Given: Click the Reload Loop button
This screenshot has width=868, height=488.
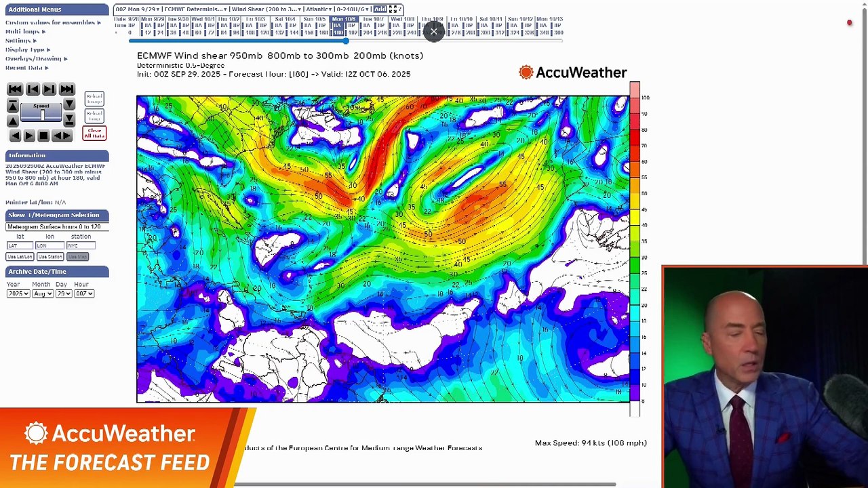Looking at the screenshot, I should pyautogui.click(x=94, y=116).
